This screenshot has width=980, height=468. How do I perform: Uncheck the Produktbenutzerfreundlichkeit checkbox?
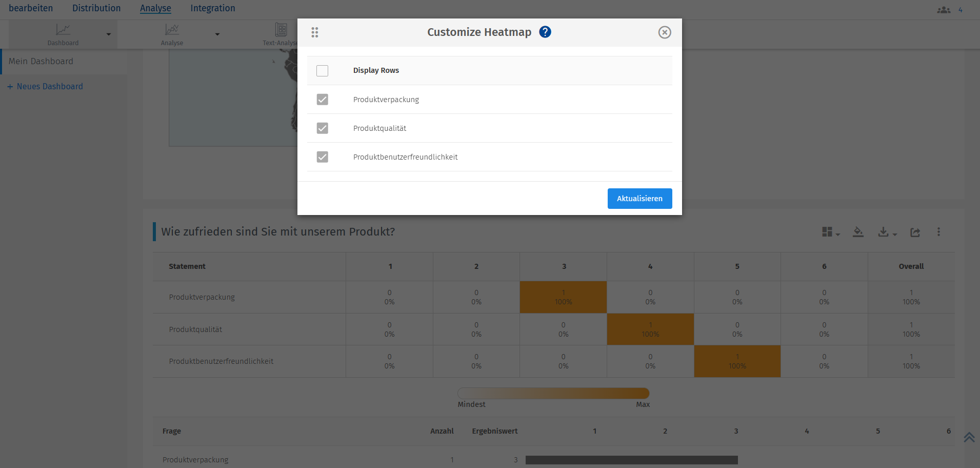pyautogui.click(x=323, y=157)
